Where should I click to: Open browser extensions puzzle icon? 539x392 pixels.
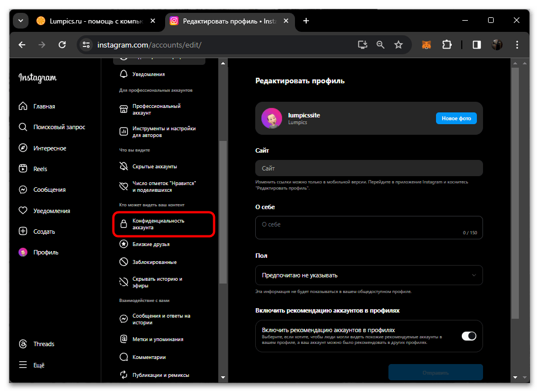tap(447, 45)
